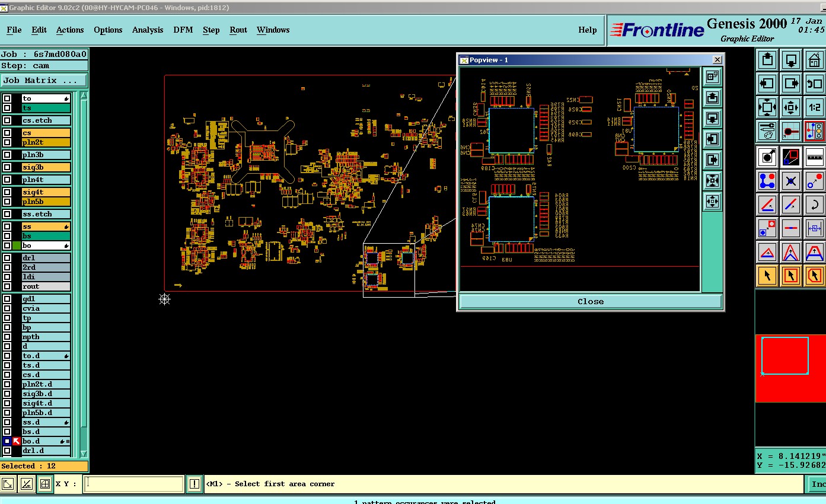Toggle the checkbox for layer 'drl'
The width and height of the screenshot is (826, 504).
[x=7, y=258]
